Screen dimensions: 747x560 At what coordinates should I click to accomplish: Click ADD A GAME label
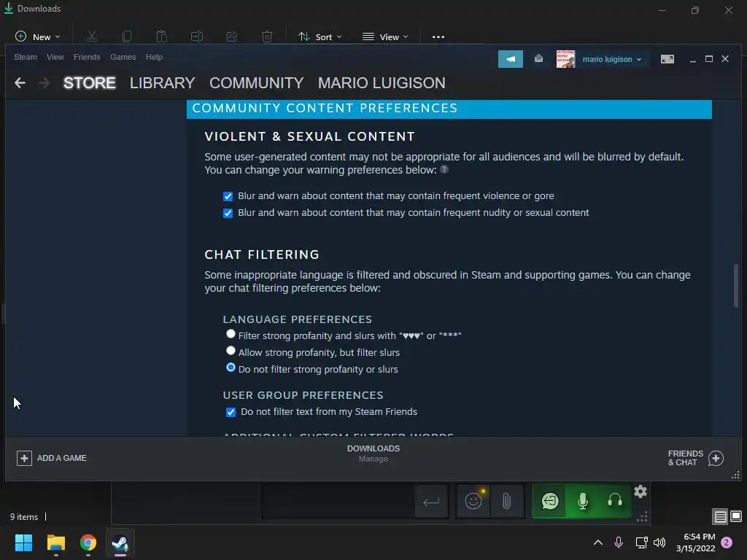point(62,458)
